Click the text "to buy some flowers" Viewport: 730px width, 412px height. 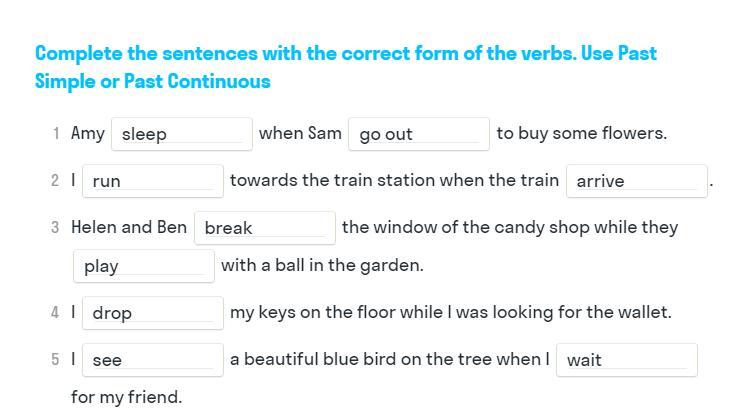tap(581, 133)
